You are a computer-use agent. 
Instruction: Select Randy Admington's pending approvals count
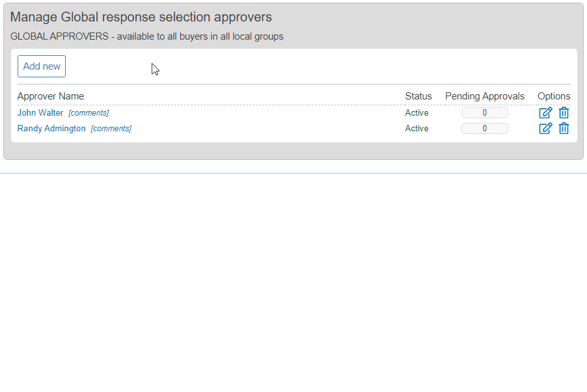[x=484, y=128]
